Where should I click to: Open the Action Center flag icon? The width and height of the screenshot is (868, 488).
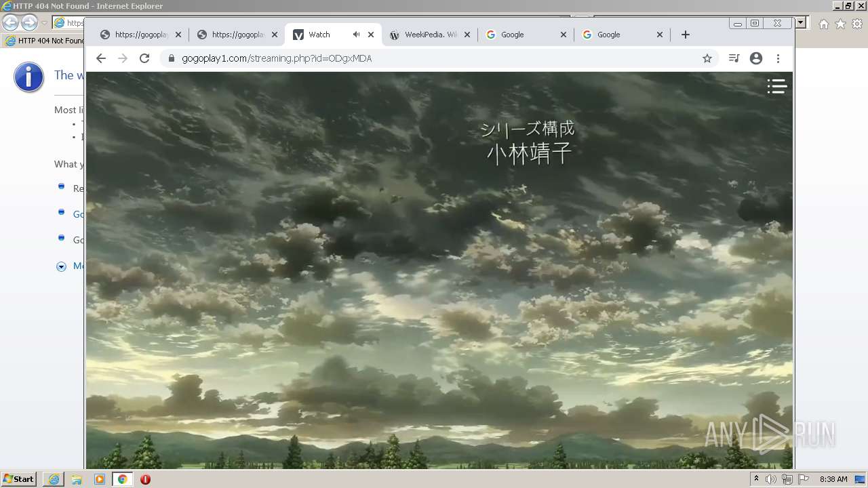pos(803,479)
